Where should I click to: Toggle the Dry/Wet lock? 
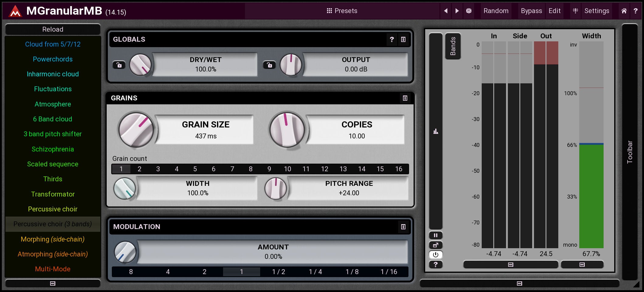point(119,65)
